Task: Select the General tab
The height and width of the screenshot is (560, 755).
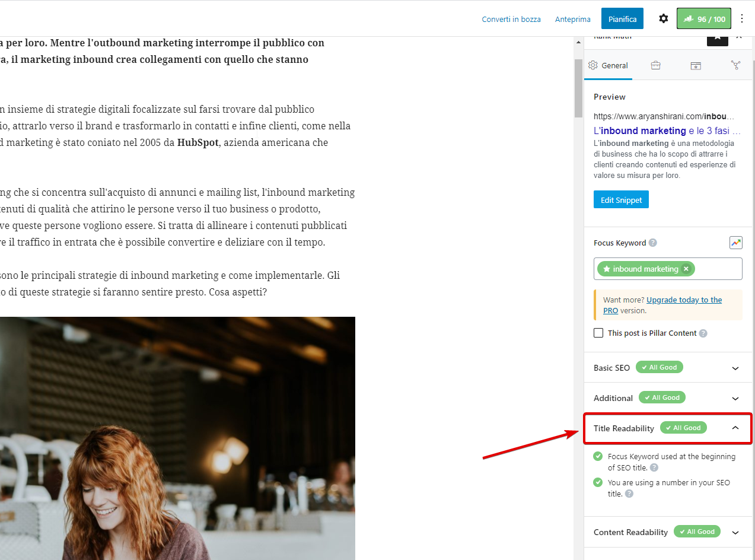Action: point(609,65)
